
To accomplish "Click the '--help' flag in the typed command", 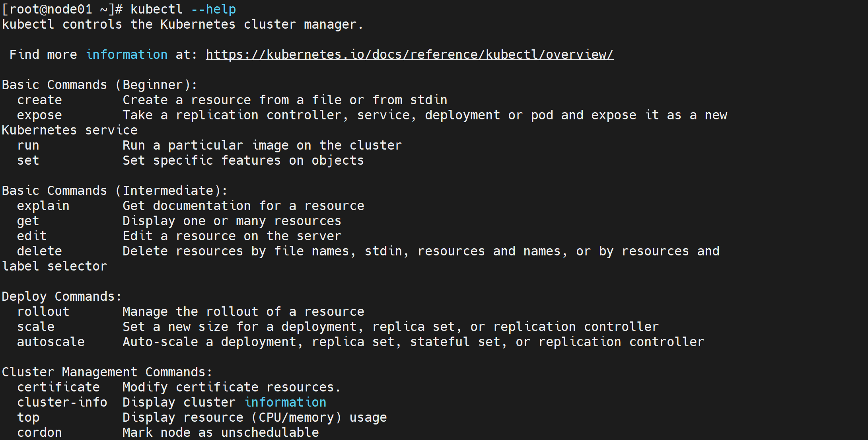I will point(214,9).
